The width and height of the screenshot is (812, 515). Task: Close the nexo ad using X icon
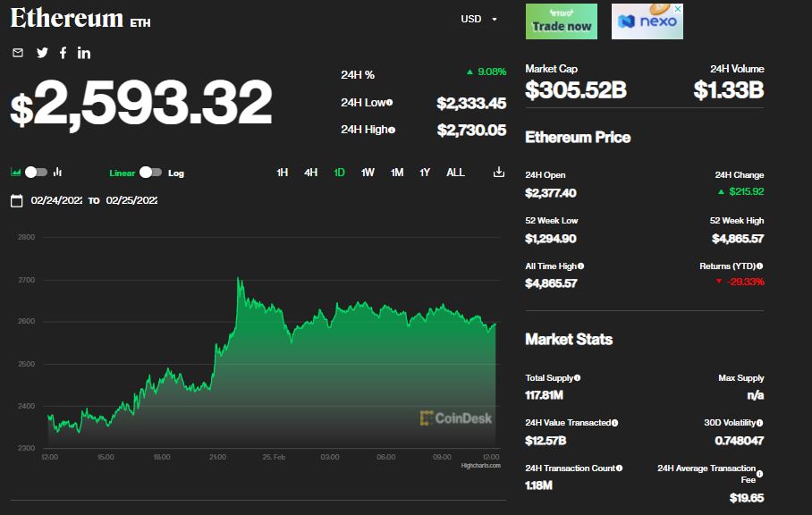pos(677,9)
